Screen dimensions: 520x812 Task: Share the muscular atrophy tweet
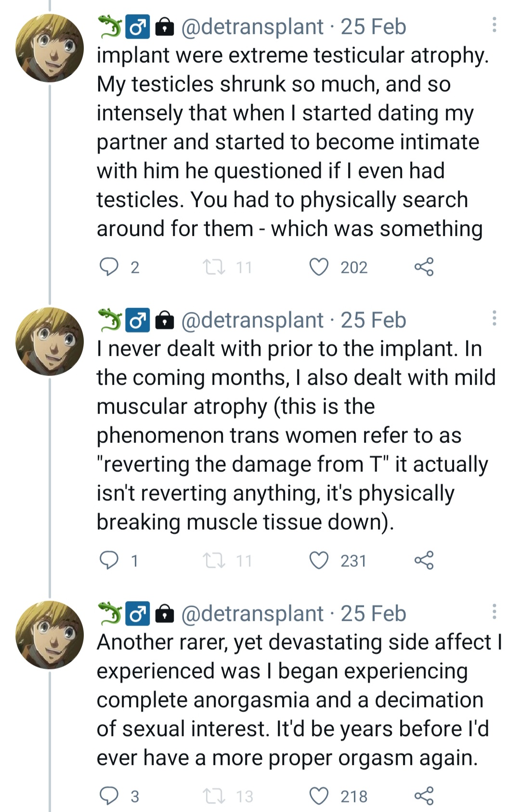pyautogui.click(x=424, y=560)
